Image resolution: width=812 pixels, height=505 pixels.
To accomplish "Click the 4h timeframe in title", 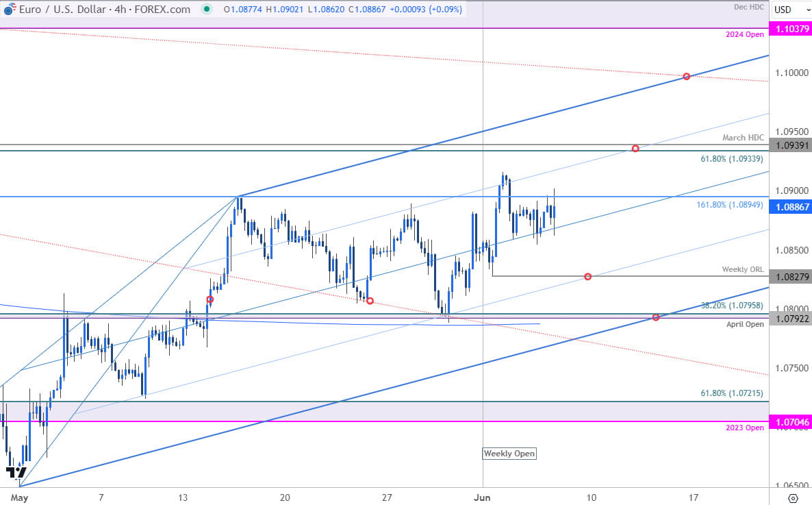I will click(120, 10).
